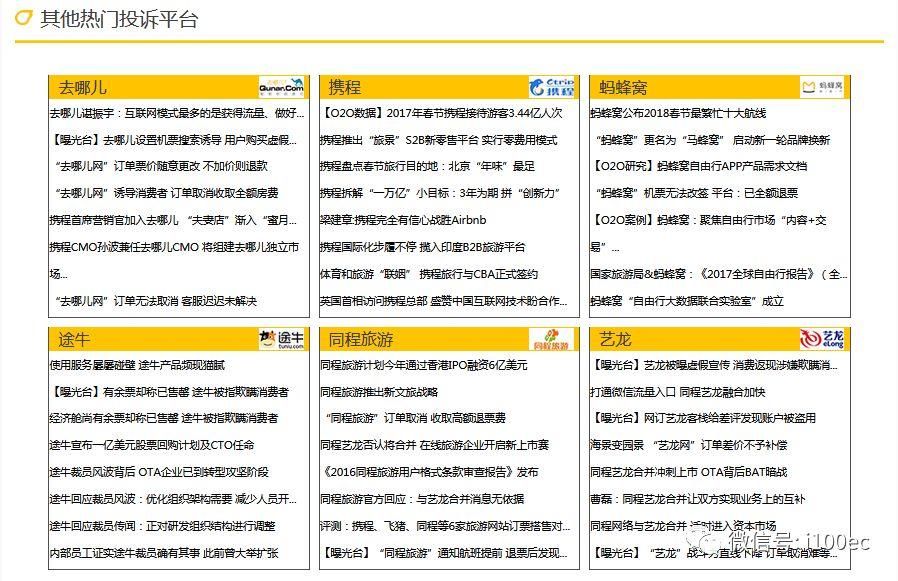Click the 途牛 tuniu.com logo icon
The height and width of the screenshot is (581, 898).
(x=281, y=339)
